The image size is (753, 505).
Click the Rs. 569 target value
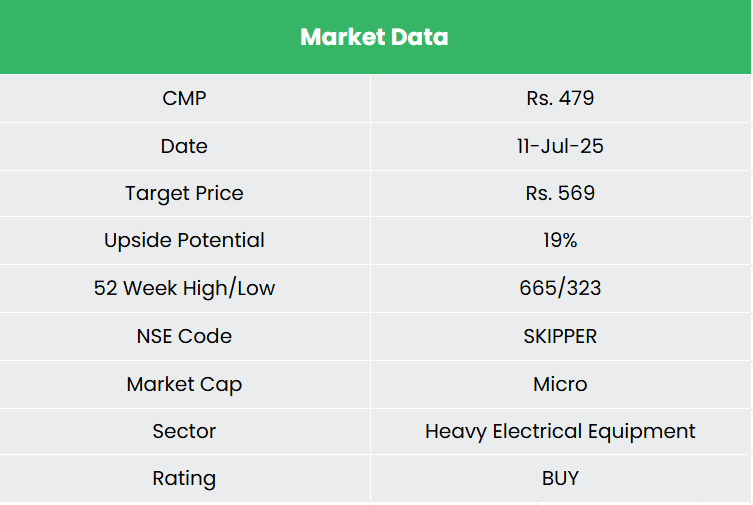pyautogui.click(x=560, y=193)
